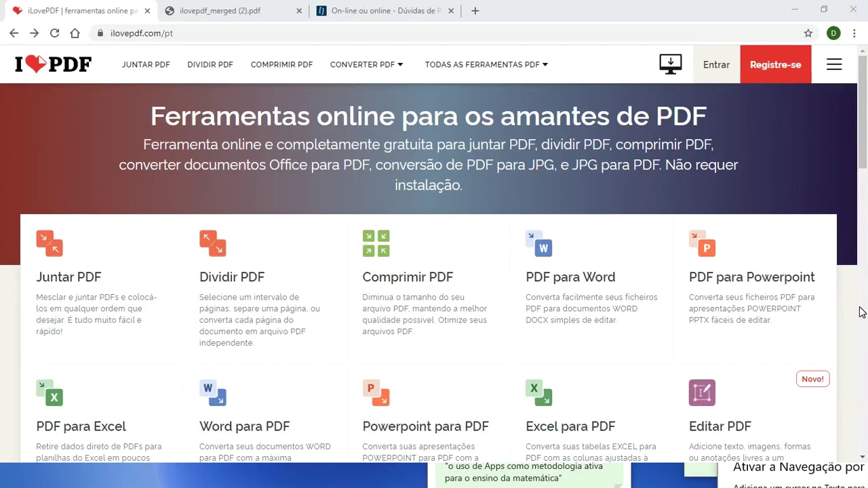
Task: Reload the page
Action: tap(55, 33)
